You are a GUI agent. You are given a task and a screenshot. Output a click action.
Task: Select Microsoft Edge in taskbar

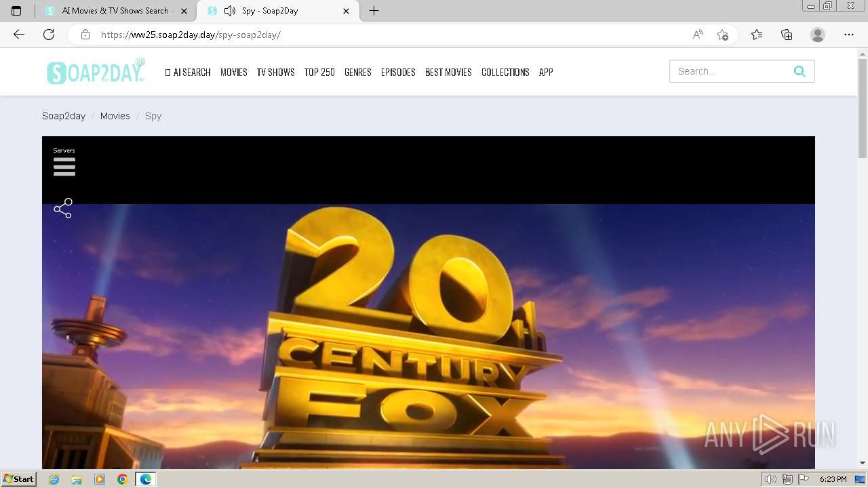click(x=146, y=479)
